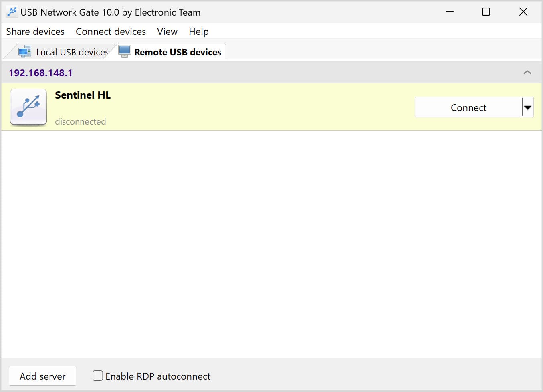Close the USB Network Gate window
Screen dimensions: 543x392
point(523,12)
